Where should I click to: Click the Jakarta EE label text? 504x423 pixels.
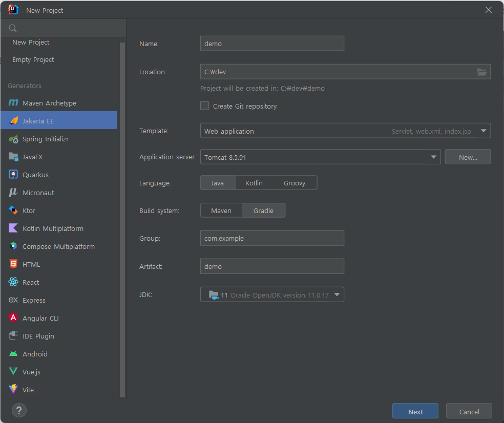[38, 121]
